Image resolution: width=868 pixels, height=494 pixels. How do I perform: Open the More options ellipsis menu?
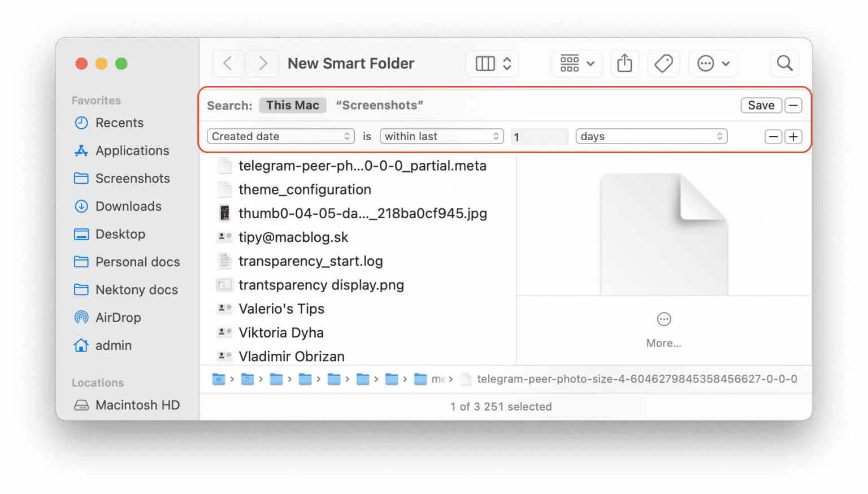tap(713, 63)
